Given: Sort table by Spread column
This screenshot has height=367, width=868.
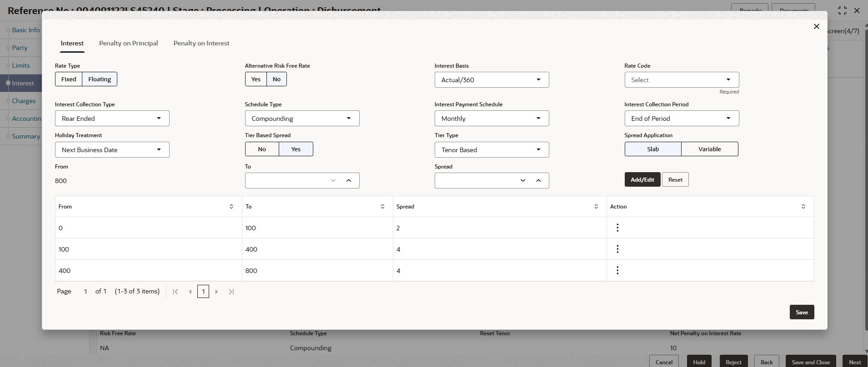Looking at the screenshot, I should (596, 207).
